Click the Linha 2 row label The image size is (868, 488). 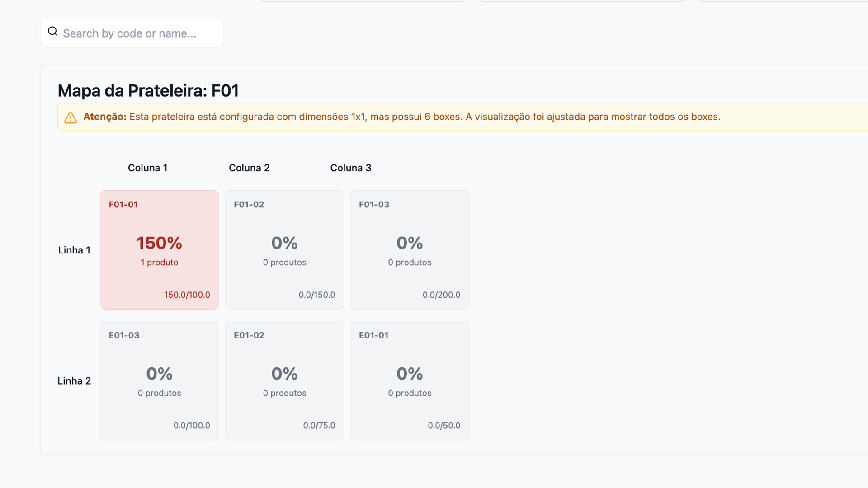pos(74,381)
